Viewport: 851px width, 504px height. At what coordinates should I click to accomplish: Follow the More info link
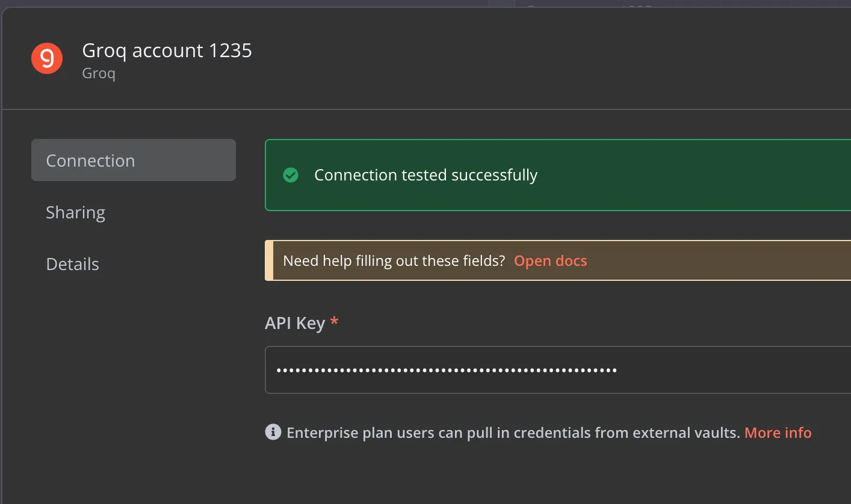point(778,432)
